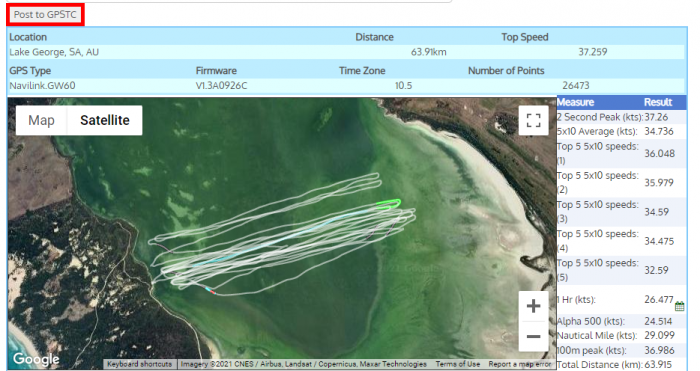Click the Measure column header
Viewport: 700px width, 371px height.
pyautogui.click(x=575, y=102)
